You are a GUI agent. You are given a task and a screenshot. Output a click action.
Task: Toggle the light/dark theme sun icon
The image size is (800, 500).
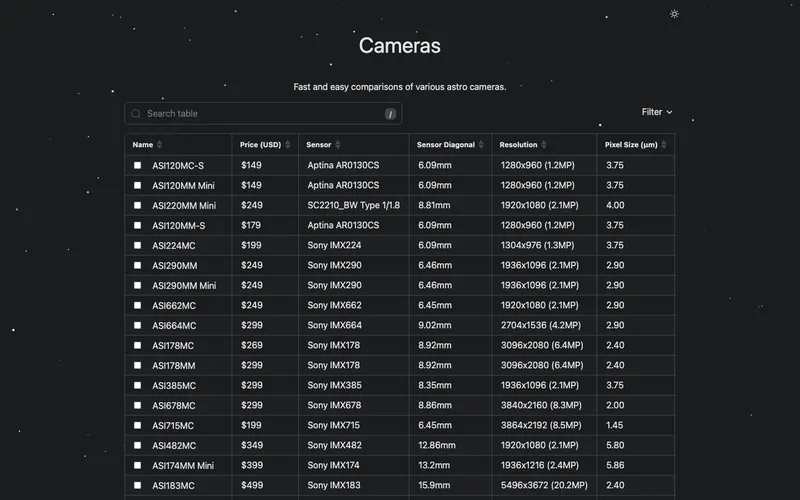674,14
